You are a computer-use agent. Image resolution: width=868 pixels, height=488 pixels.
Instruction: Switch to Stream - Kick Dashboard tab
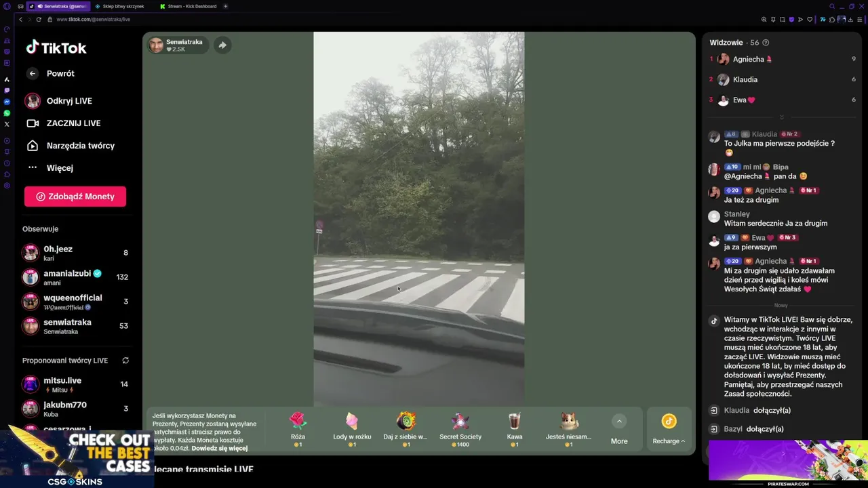[x=189, y=6]
